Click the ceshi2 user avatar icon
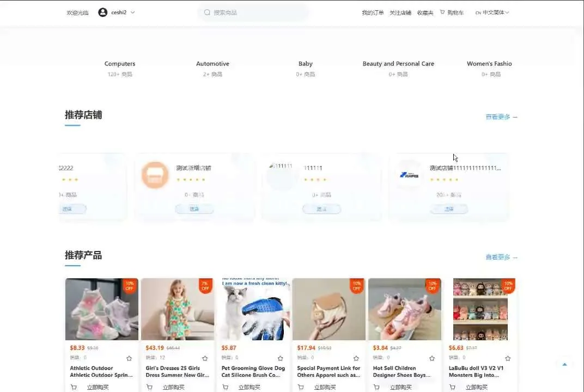Viewport: 584px width, 392px height. (102, 13)
